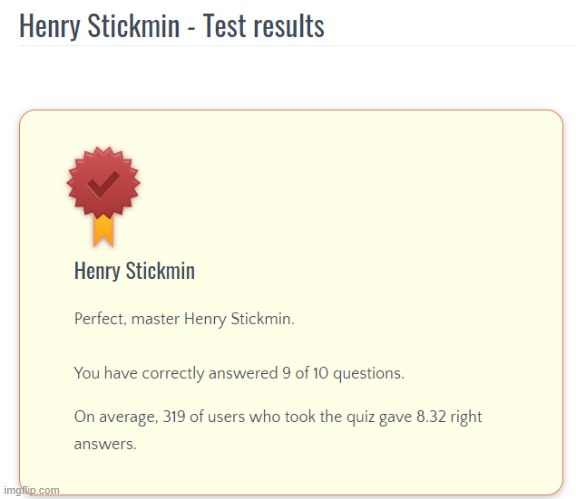Select the '9 of 10' score text
Screen dimensions: 576x499
click(305, 373)
